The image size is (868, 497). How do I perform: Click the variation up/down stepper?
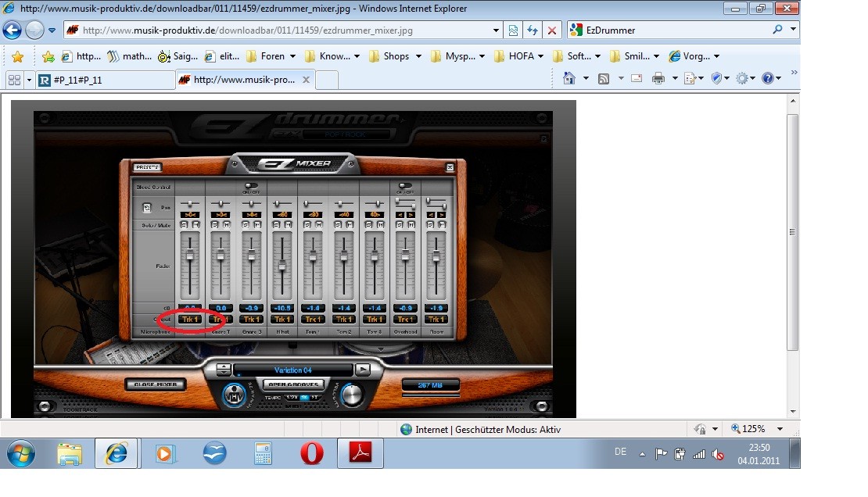coord(224,369)
